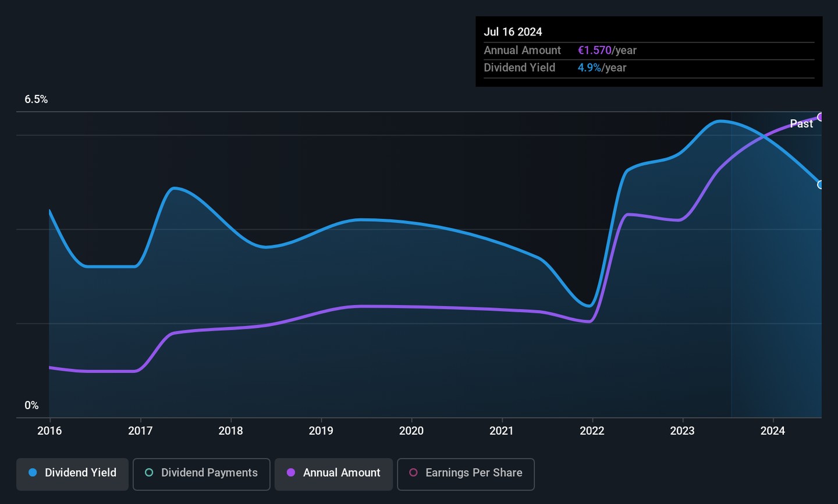Image resolution: width=838 pixels, height=504 pixels.
Task: Click the 2018 year label
Action: (230, 431)
